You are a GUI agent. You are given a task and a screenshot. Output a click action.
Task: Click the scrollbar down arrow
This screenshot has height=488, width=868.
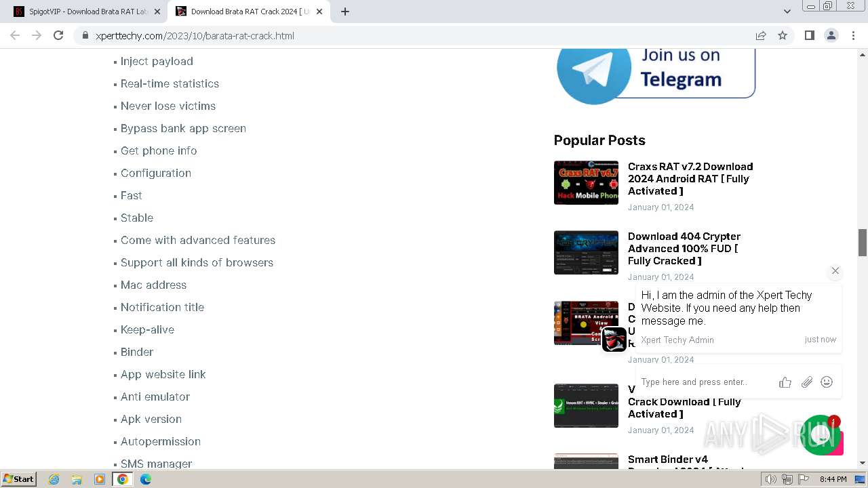[x=863, y=463]
